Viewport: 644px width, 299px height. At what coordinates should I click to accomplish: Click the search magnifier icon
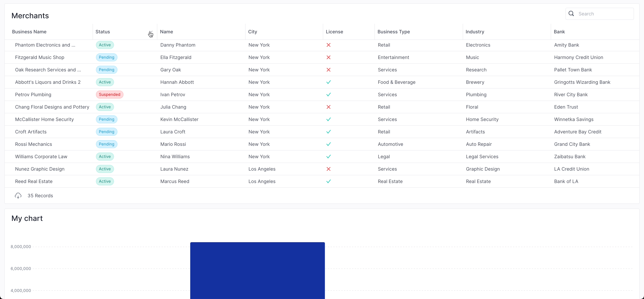coord(571,13)
